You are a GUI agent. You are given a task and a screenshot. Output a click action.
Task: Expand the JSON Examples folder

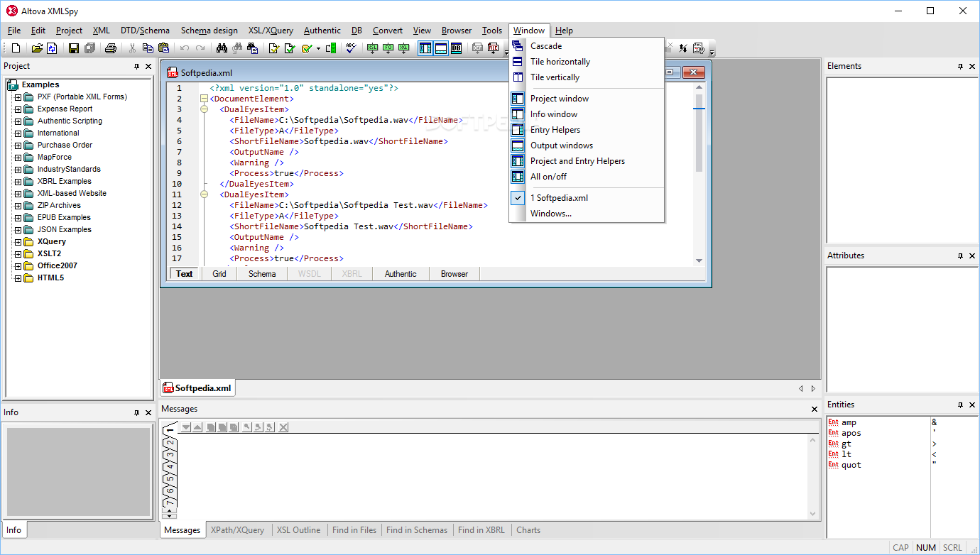(18, 230)
